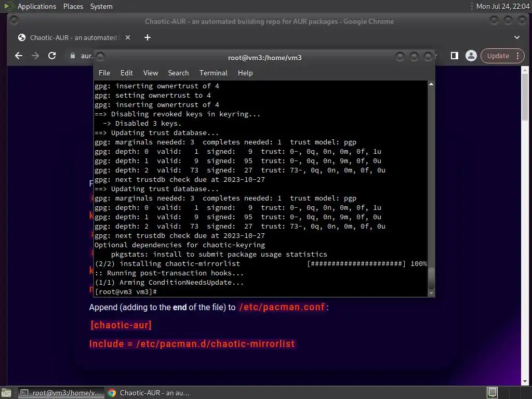The image size is (532, 399).
Task: Click the Chrome window menu button at title left
Action: click(x=14, y=21)
